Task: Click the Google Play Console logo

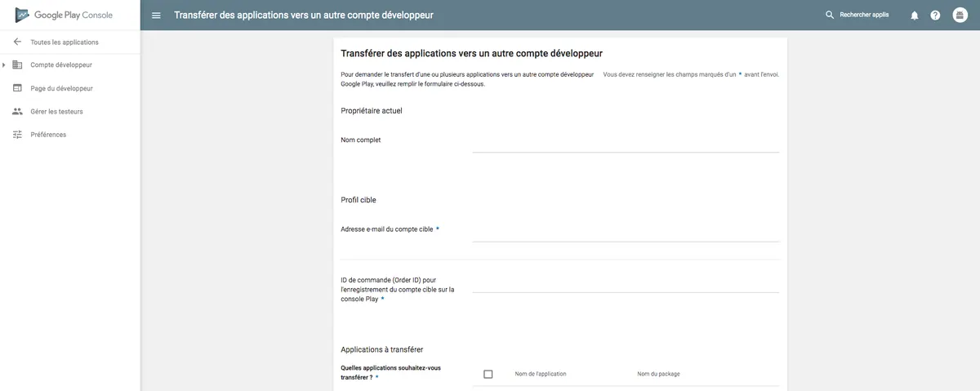Action: click(x=65, y=15)
